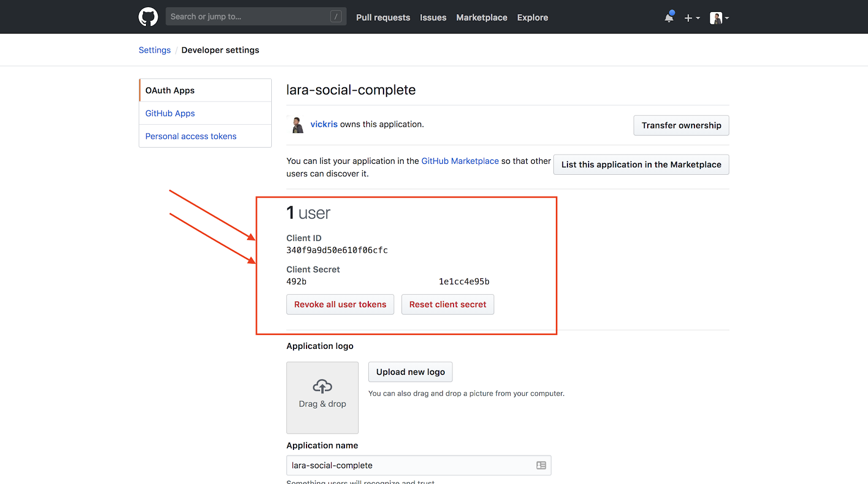Open notifications via the bell icon
This screenshot has width=868, height=484.
point(669,18)
